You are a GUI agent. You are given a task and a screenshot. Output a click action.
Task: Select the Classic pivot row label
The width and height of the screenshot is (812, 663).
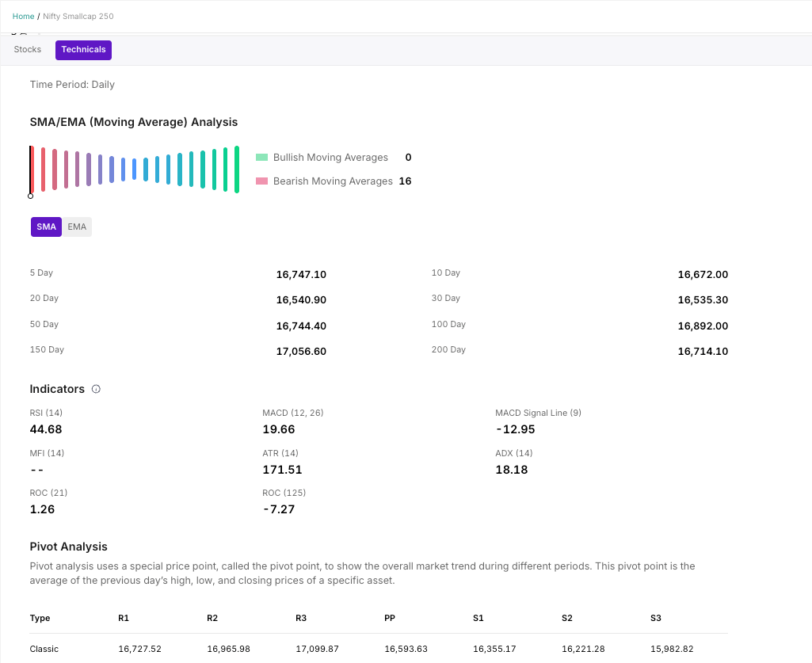pos(44,649)
